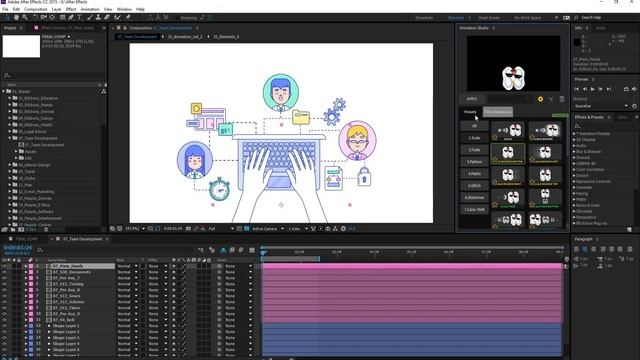Expand Blur & Sharpen effects category

(575, 151)
